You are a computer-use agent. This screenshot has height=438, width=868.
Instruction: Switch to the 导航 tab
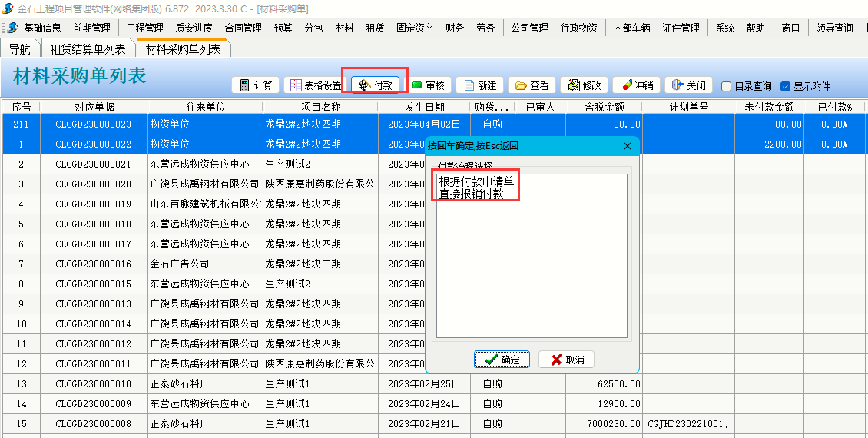coord(20,49)
